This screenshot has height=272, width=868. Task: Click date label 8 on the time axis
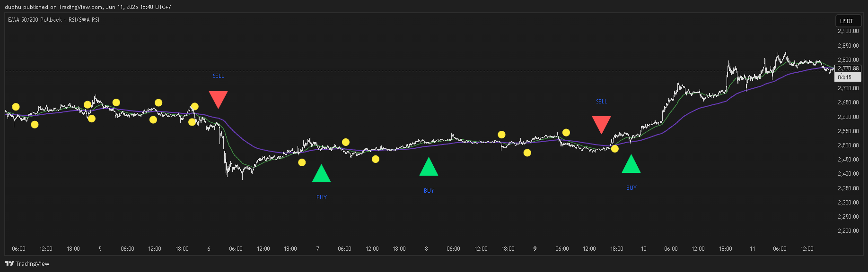426,249
